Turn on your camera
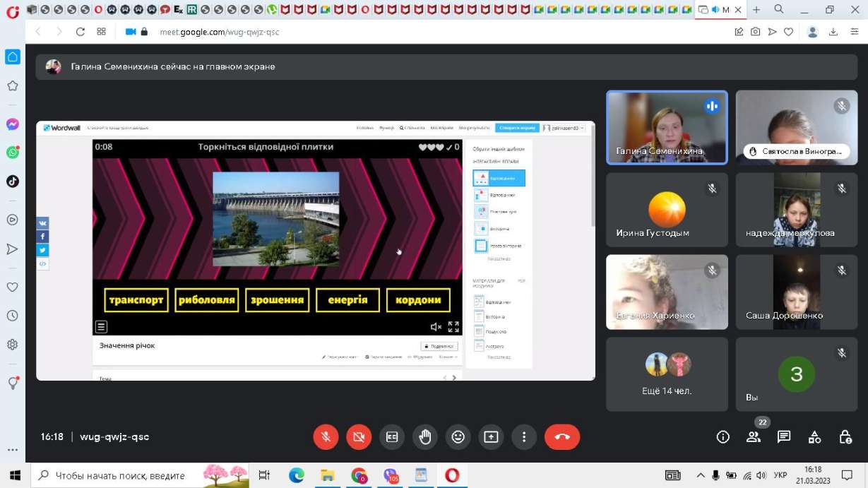The image size is (868, 488). (x=359, y=437)
